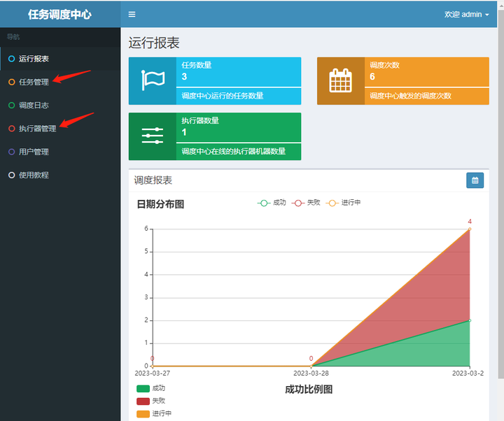Click the orange circle icon beside 任务管理
Screen dimensions: 504x421
12,83
